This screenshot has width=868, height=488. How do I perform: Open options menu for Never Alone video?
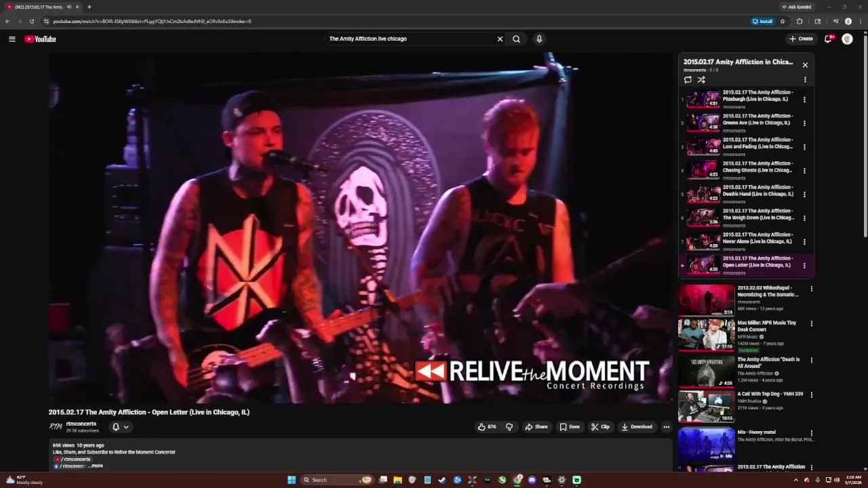(804, 242)
